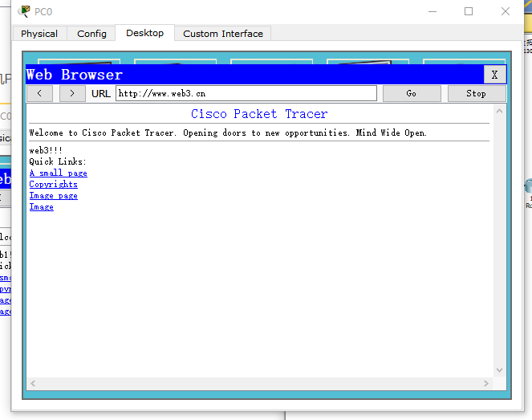532x420 pixels.
Task: Click the 'Quick Links:' text
Action: [x=58, y=161]
